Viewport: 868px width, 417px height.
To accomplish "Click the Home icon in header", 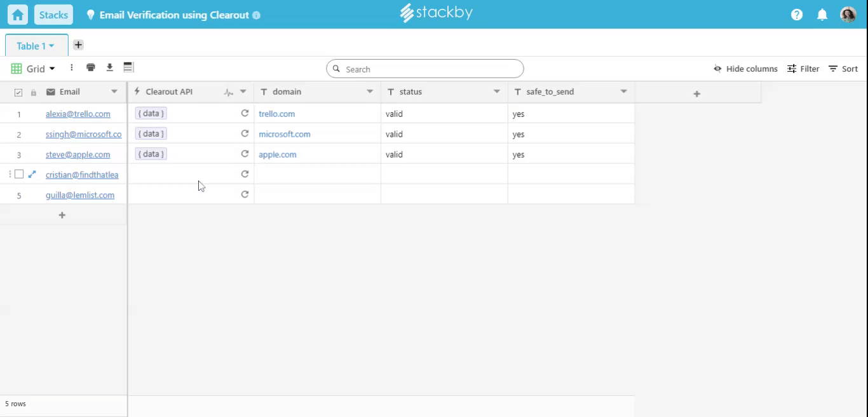I will point(18,15).
